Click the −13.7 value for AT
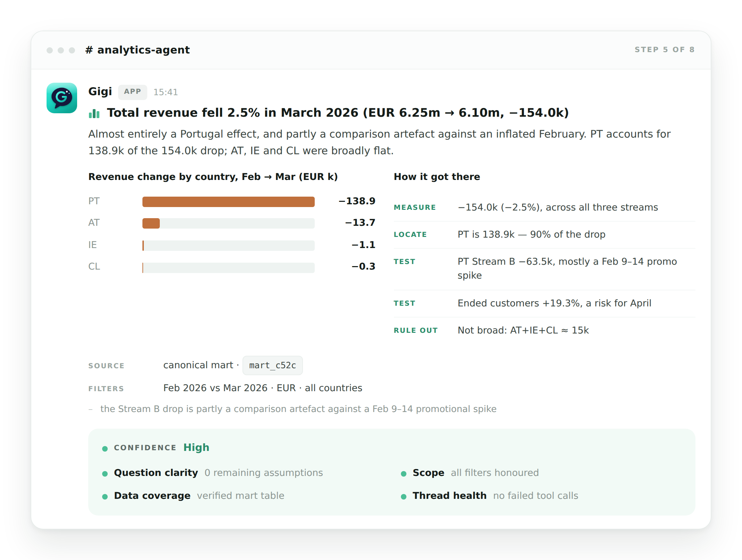 360,223
